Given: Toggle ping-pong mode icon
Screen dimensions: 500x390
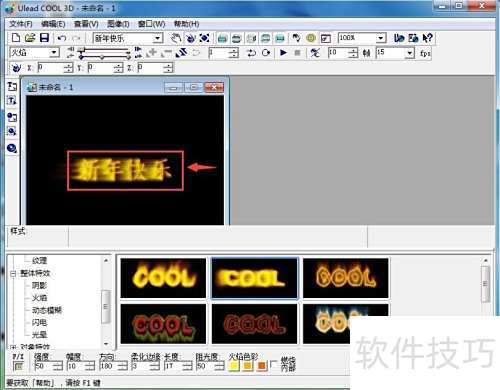Looking at the screenshot, I should point(251,53).
